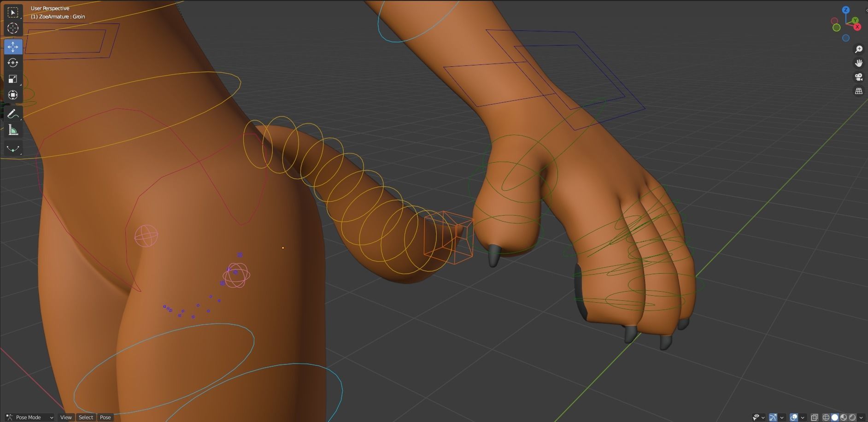Toggle X-ray mode in viewport header

[814, 417]
